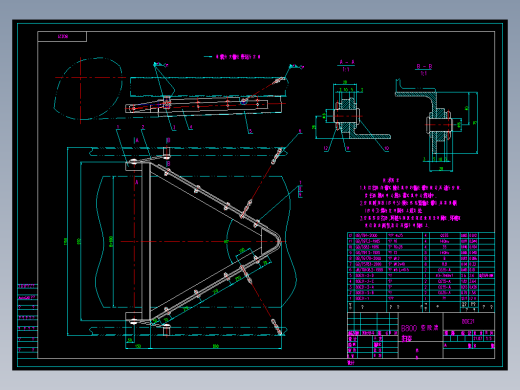This screenshot has width=520, height=390.
Task: Select balloon number 10 in section A-A
Action: coord(387,148)
